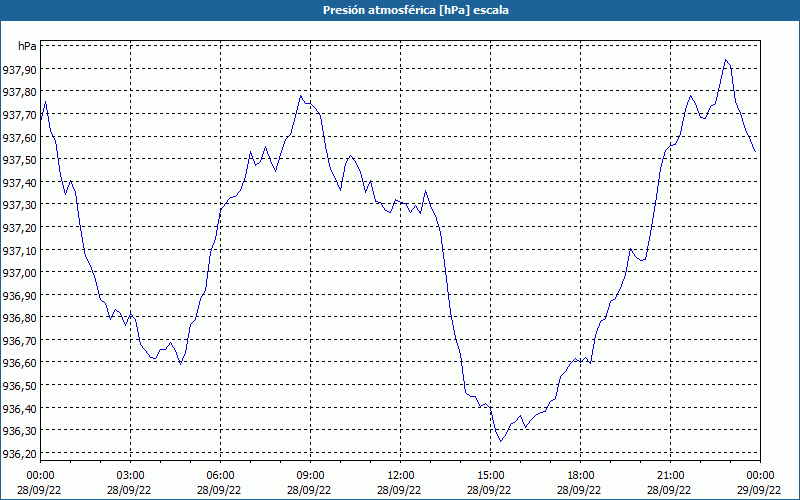Click the 21:00 time label on X axis
Viewport: 800px width, 500px height.
[x=670, y=476]
